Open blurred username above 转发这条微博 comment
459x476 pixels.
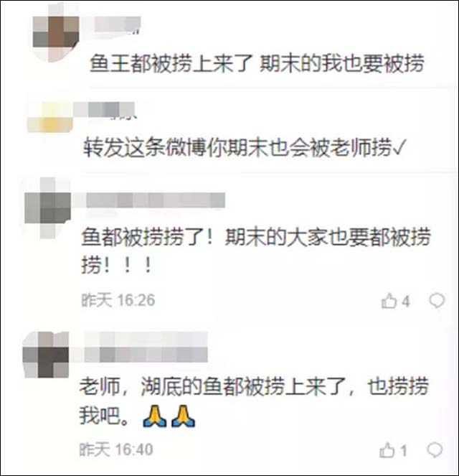click(104, 110)
